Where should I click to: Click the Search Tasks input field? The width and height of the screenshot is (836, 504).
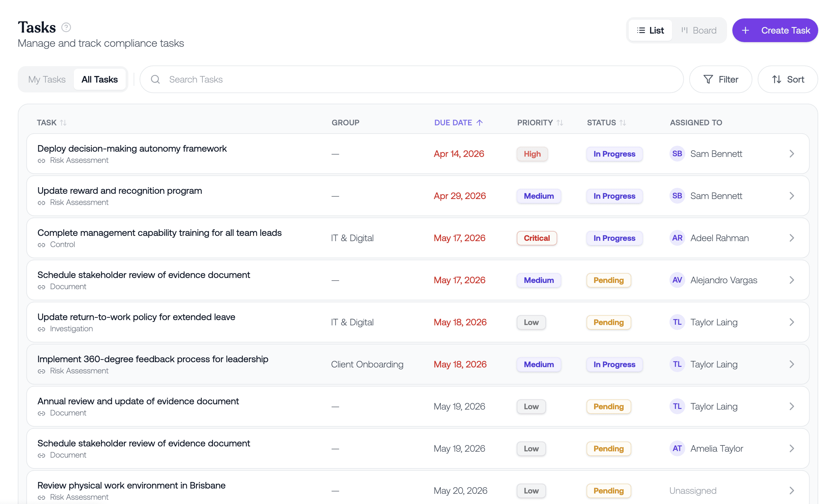(411, 79)
